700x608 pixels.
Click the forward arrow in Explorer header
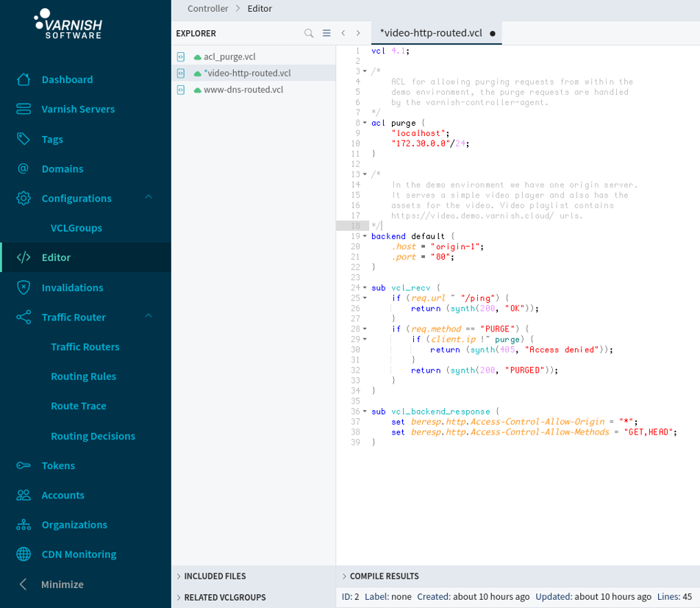(358, 33)
